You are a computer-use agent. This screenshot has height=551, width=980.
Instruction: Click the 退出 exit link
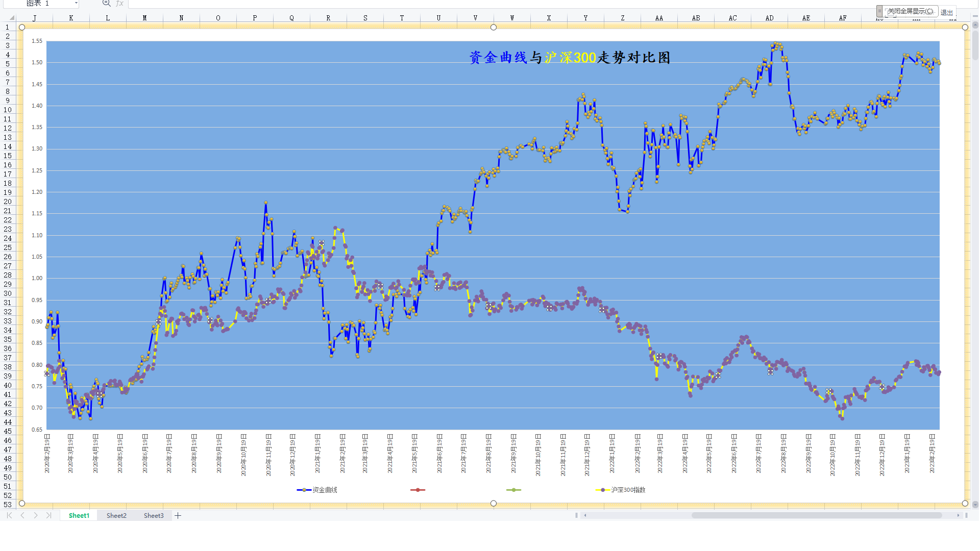coord(947,12)
